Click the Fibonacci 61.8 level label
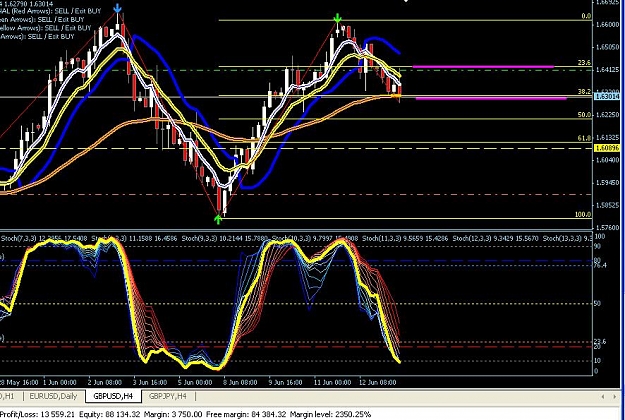 (585, 138)
